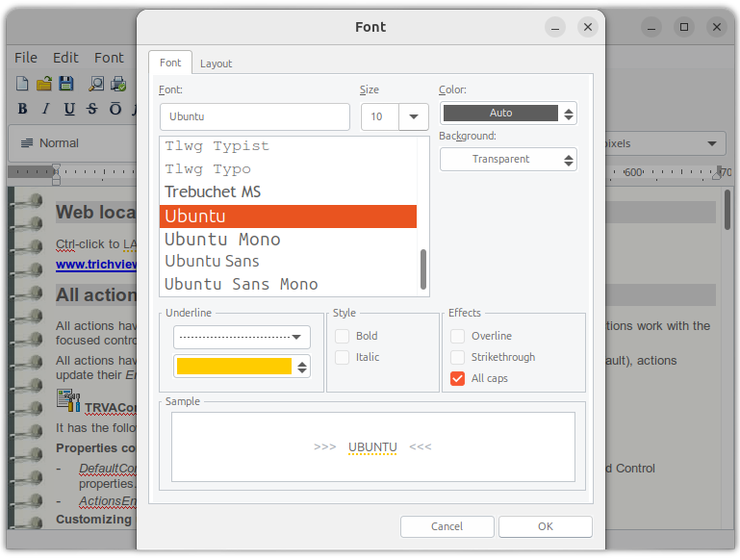This screenshot has width=740, height=560.
Task: Select Ubuntu Mono in the font list
Action: coord(222,239)
